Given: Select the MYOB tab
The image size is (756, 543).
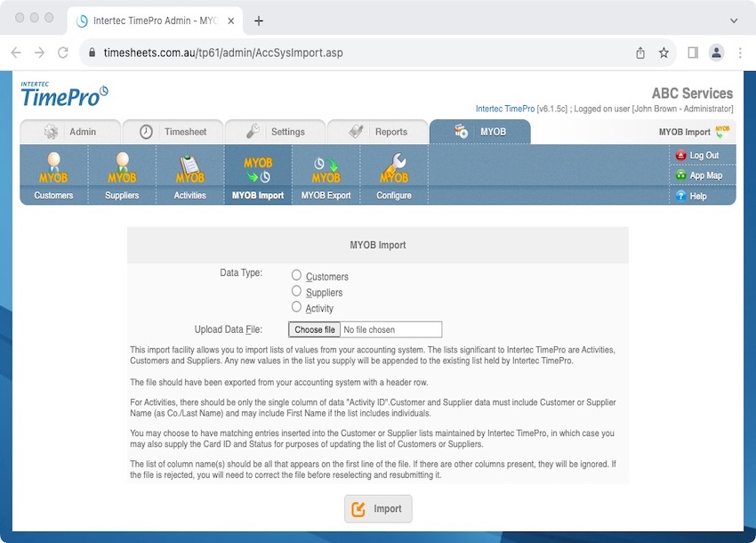Looking at the screenshot, I should pos(480,132).
